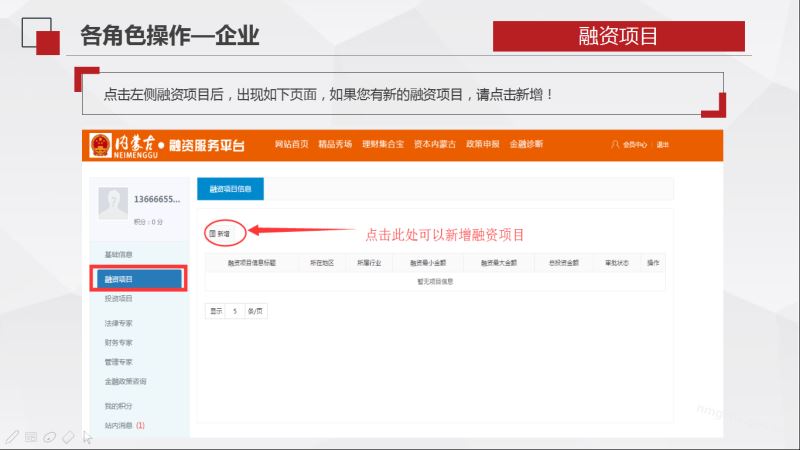This screenshot has width=800, height=450.
Task: Open 法律专家 in the sidebar
Action: click(x=119, y=324)
